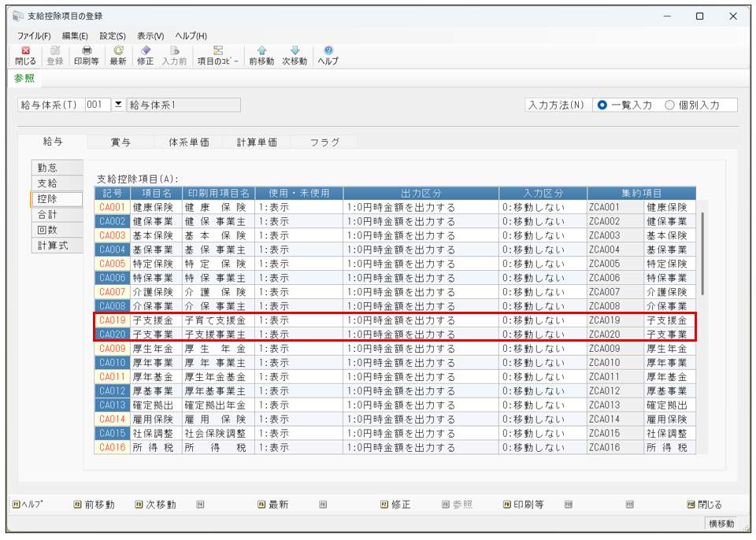Select the CA019 子支援金 row code cell

[x=113, y=320]
